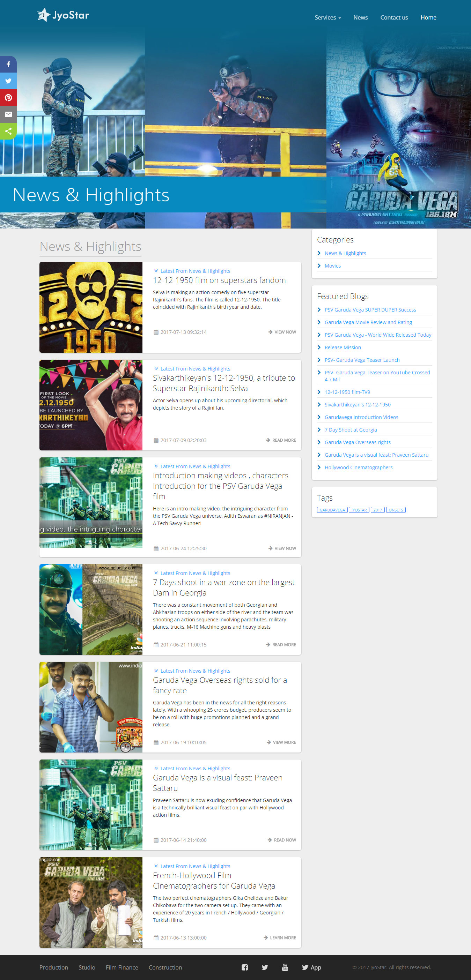This screenshot has width=471, height=980.
Task: Open the YouTube icon in the footer
Action: (x=285, y=967)
